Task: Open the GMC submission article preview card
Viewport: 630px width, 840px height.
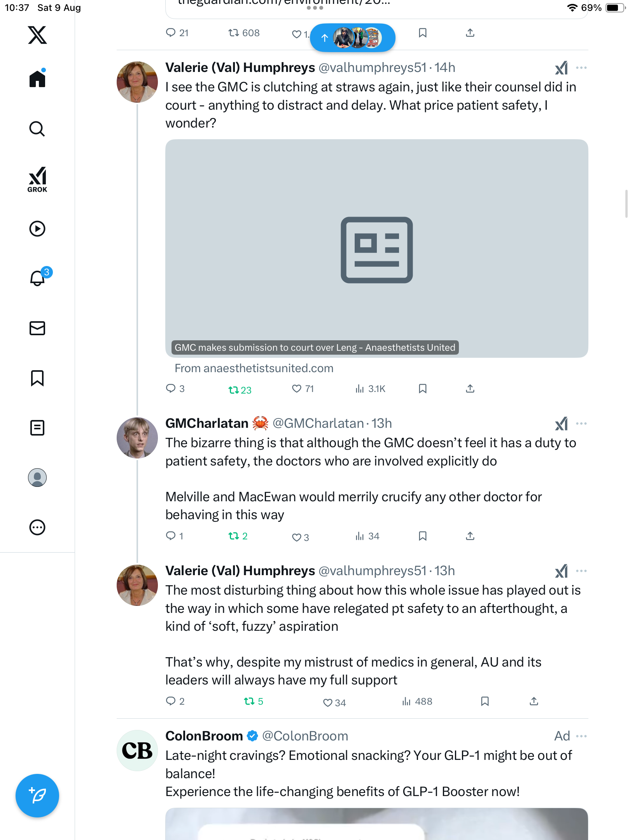Action: click(376, 248)
